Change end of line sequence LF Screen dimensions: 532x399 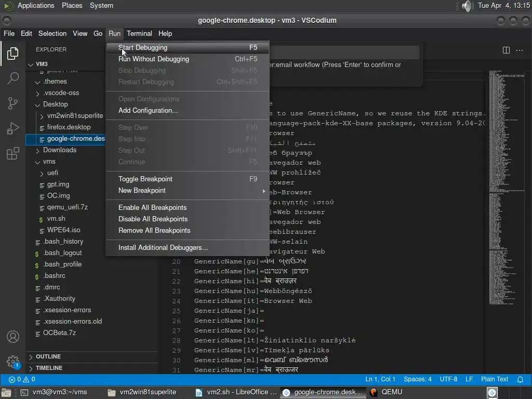[469, 379]
